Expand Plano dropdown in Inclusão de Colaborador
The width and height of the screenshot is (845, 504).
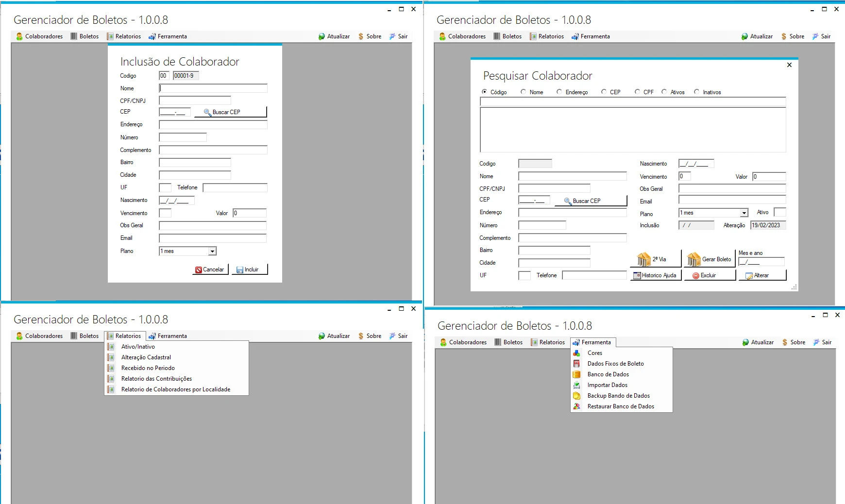coord(212,251)
